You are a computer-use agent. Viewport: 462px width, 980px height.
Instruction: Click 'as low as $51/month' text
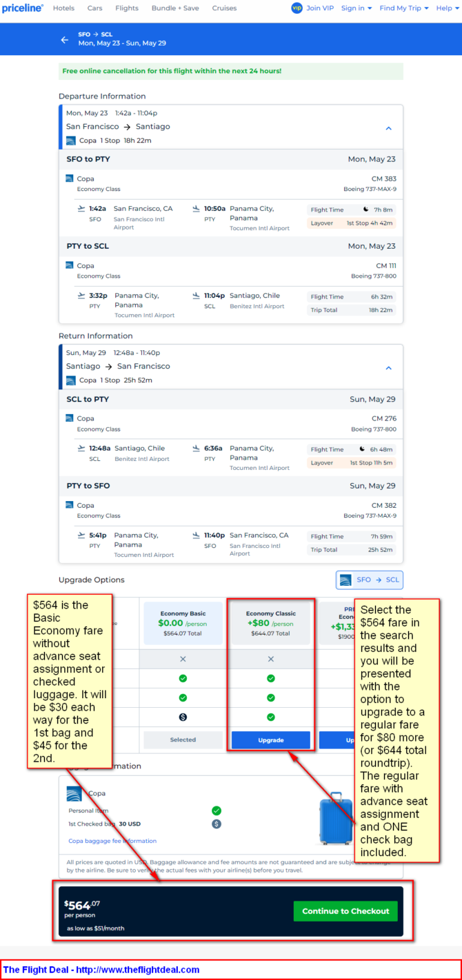click(x=96, y=929)
